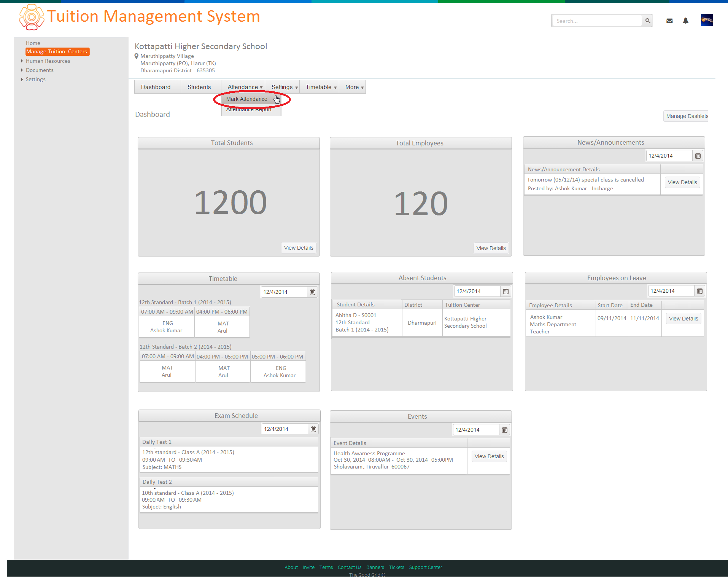Switch to the Students tab
Viewport: 728px width, 577px height.
point(199,87)
